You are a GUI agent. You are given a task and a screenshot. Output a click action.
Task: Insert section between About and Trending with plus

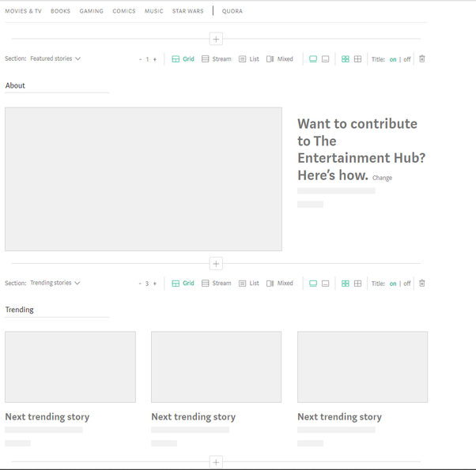pyautogui.click(x=216, y=264)
